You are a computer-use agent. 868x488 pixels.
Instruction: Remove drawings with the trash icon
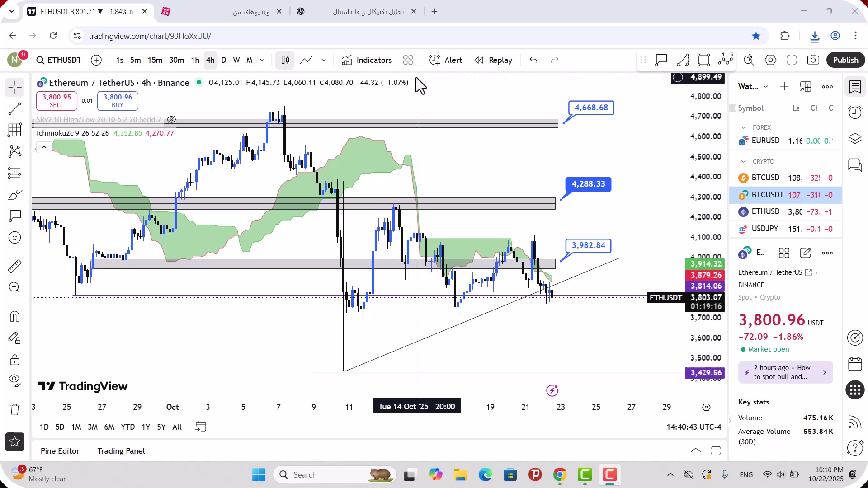(15, 409)
